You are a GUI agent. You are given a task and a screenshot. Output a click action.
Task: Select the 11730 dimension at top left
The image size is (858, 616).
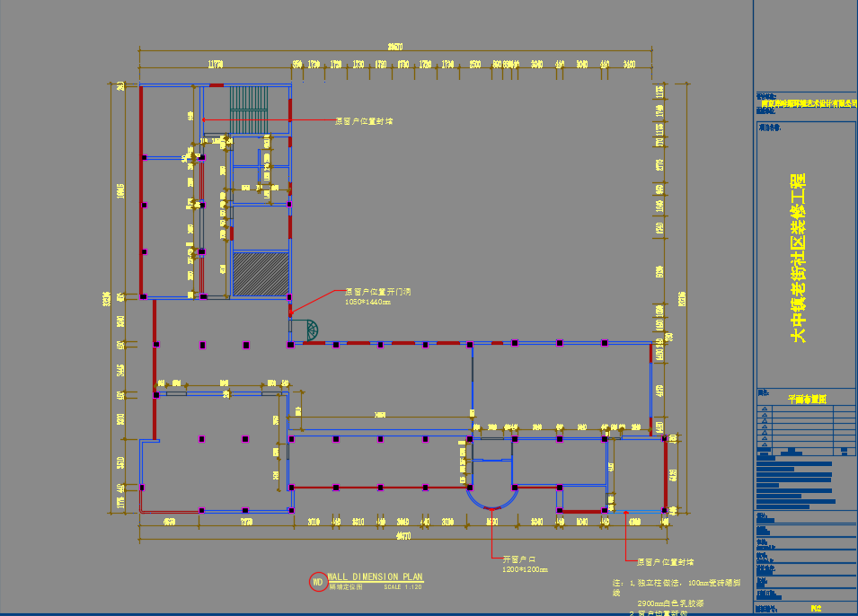click(x=215, y=65)
